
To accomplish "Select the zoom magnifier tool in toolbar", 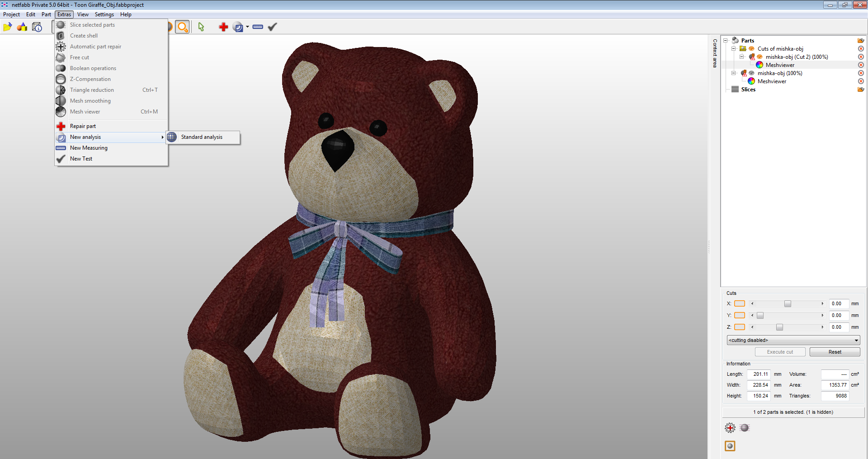I will pos(182,27).
